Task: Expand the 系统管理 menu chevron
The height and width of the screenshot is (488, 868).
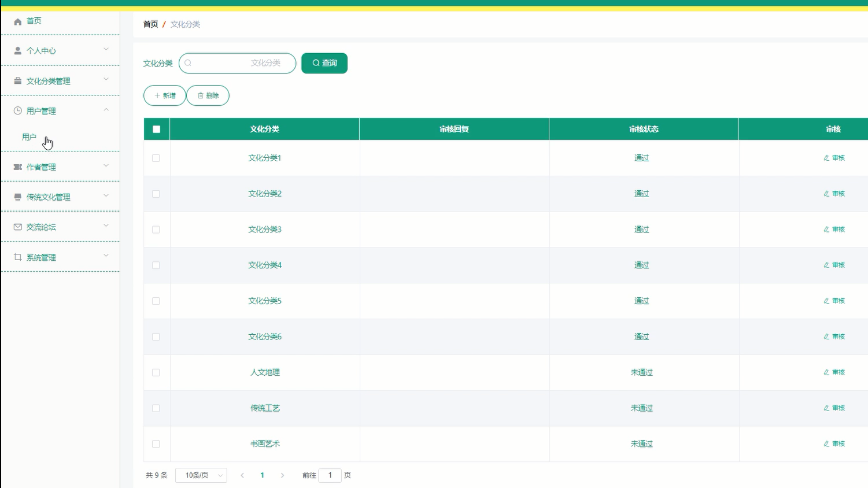Action: pyautogui.click(x=106, y=256)
